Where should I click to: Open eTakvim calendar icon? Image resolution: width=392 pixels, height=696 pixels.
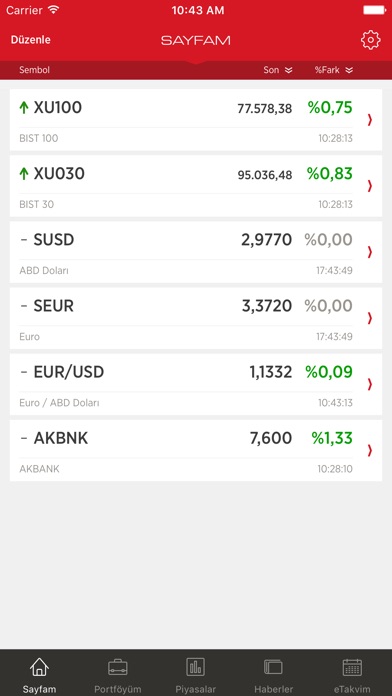pos(352,667)
